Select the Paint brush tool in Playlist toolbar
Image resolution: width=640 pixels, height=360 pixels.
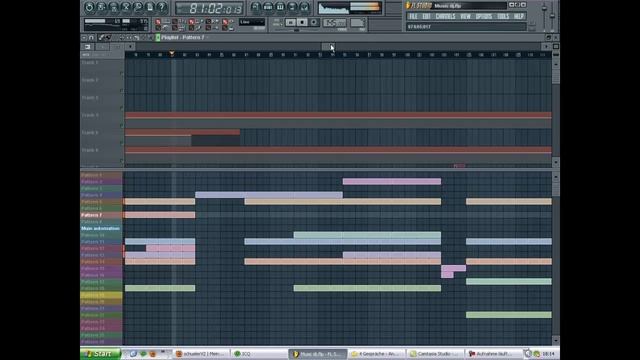point(108,38)
